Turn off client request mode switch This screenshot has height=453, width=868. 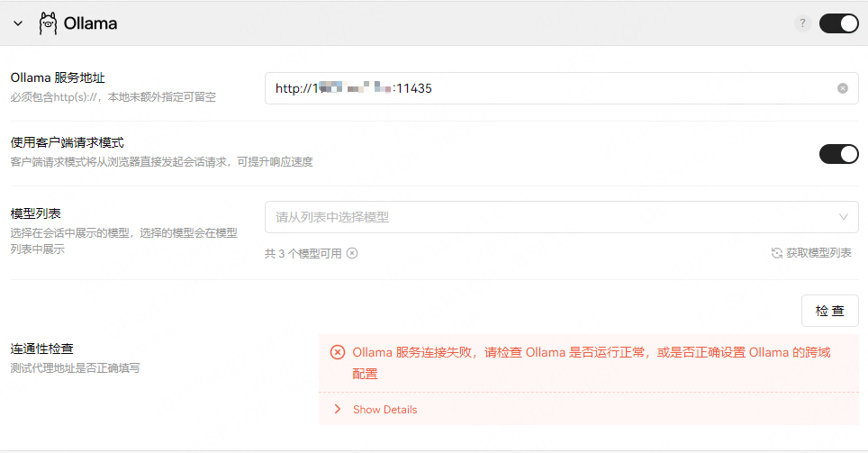coord(838,154)
